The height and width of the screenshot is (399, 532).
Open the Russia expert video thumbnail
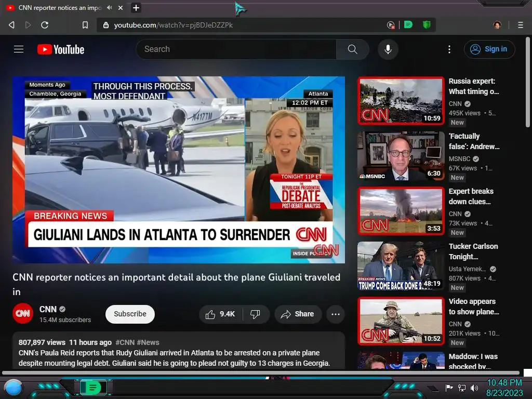coord(401,101)
